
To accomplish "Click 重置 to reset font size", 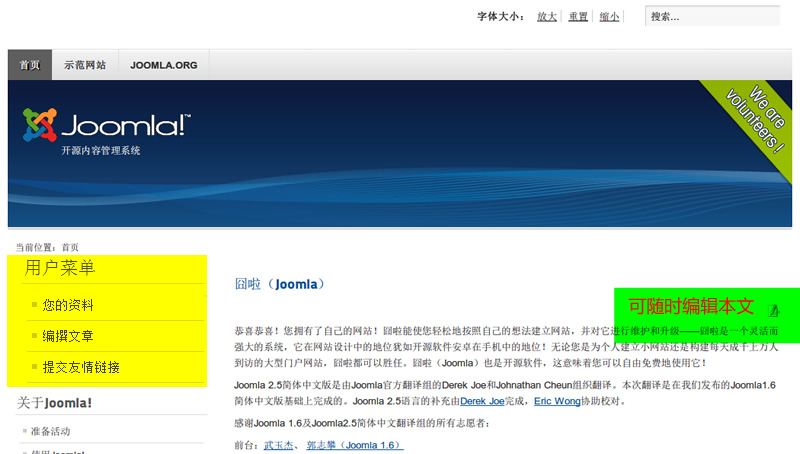I will [578, 17].
